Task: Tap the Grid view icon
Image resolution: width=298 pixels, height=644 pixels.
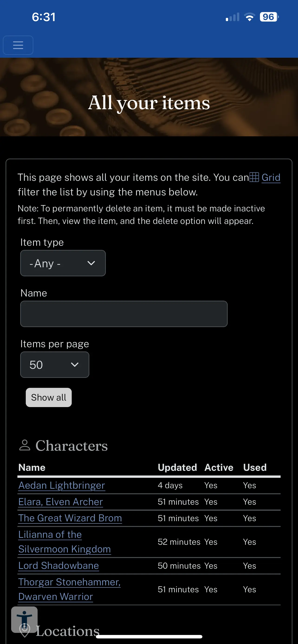Action: click(254, 177)
